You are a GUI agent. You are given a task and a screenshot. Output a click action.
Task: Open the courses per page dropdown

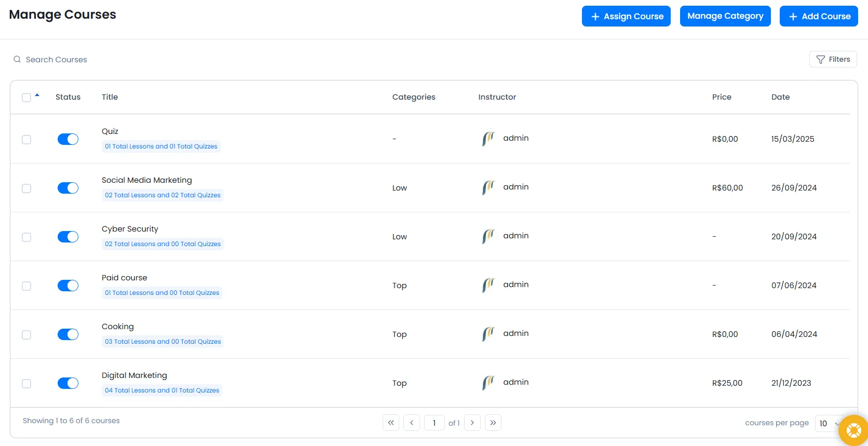[x=828, y=423]
